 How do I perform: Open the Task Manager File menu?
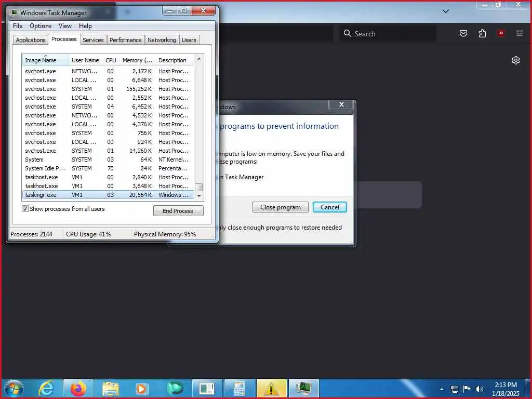[x=18, y=26]
